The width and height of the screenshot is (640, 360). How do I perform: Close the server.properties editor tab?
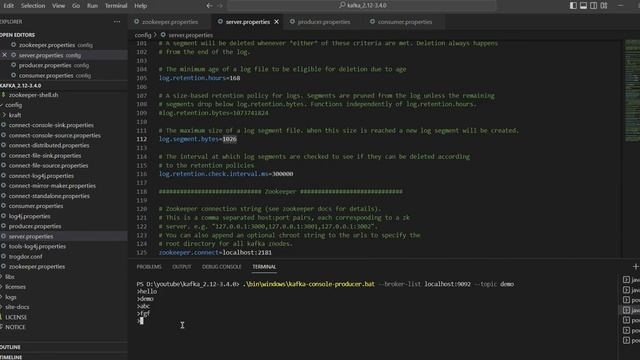point(276,22)
